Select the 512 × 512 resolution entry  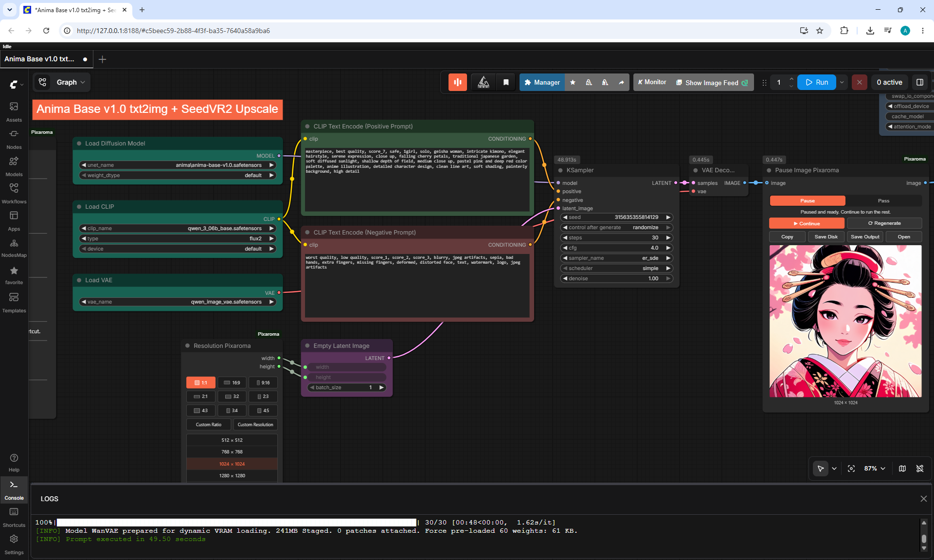pos(232,440)
